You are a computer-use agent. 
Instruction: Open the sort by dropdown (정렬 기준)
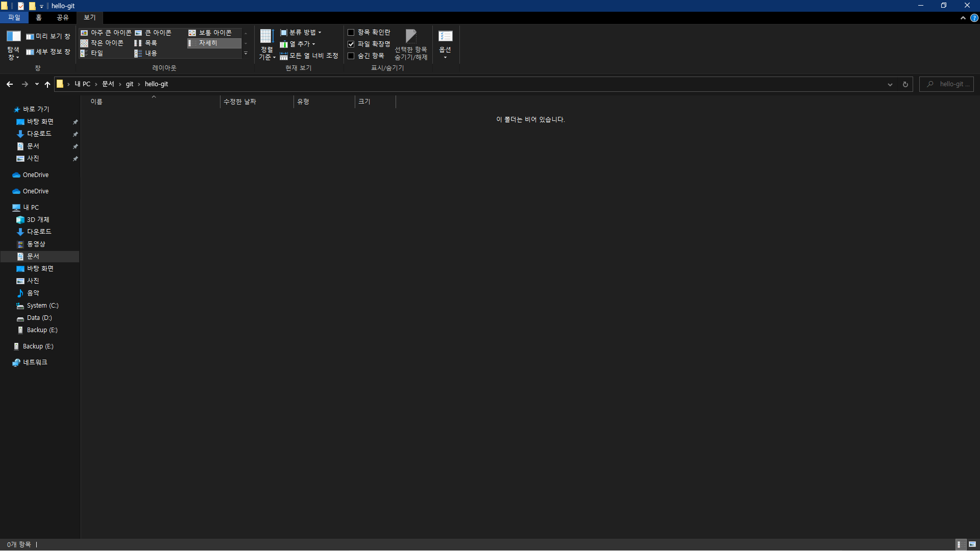coord(266,45)
